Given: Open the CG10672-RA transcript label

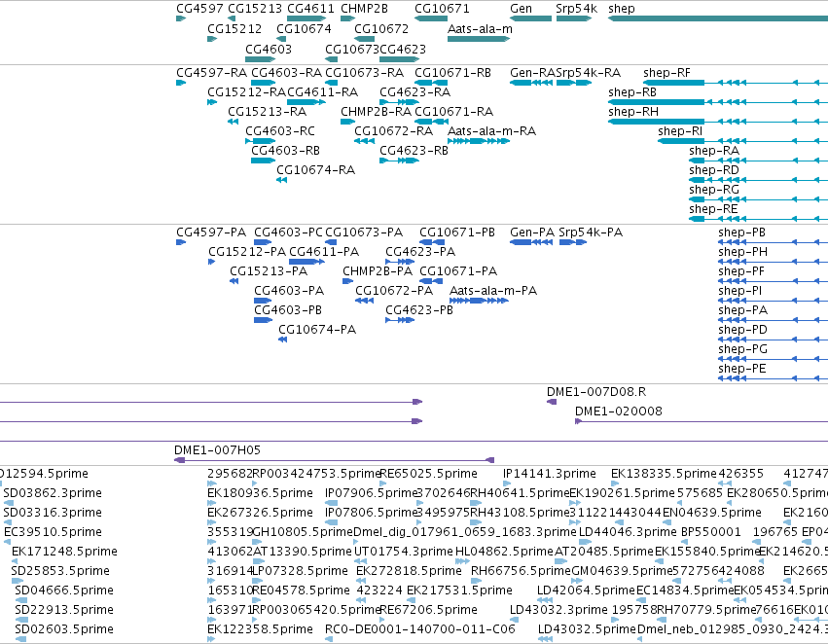Looking at the screenshot, I should 393,131.
